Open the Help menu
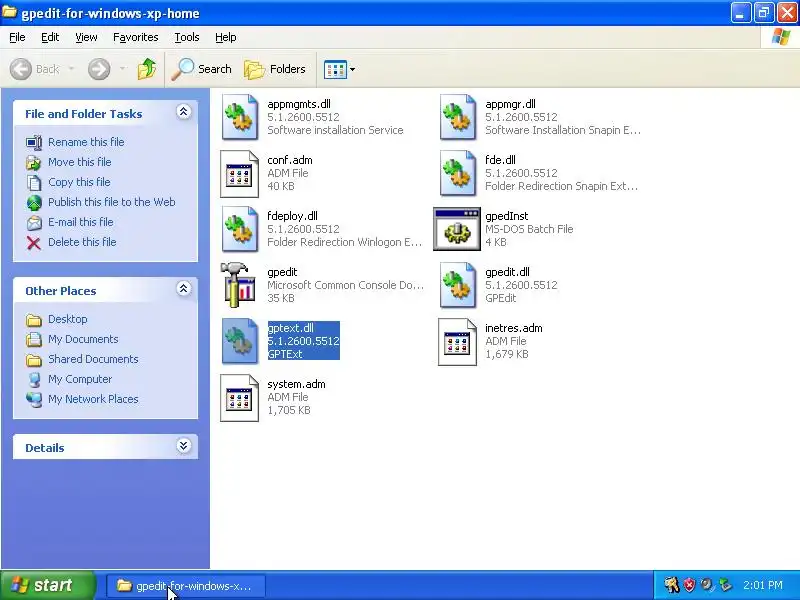 point(226,37)
